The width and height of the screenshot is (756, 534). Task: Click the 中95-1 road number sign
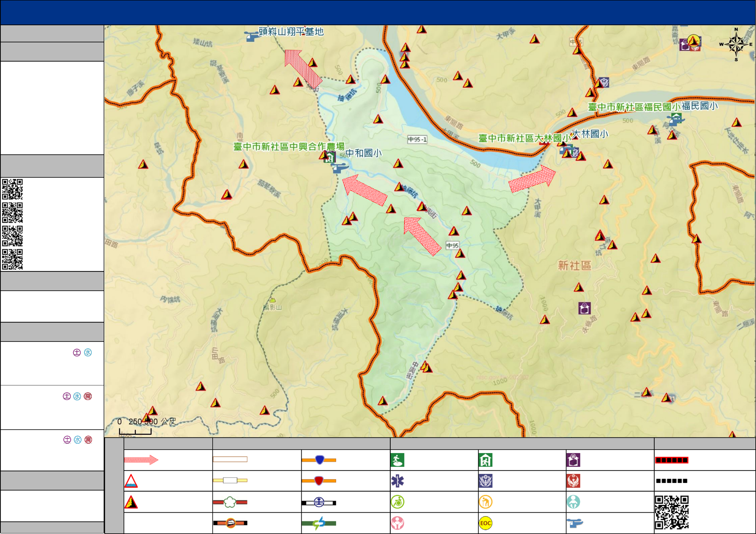(x=417, y=139)
